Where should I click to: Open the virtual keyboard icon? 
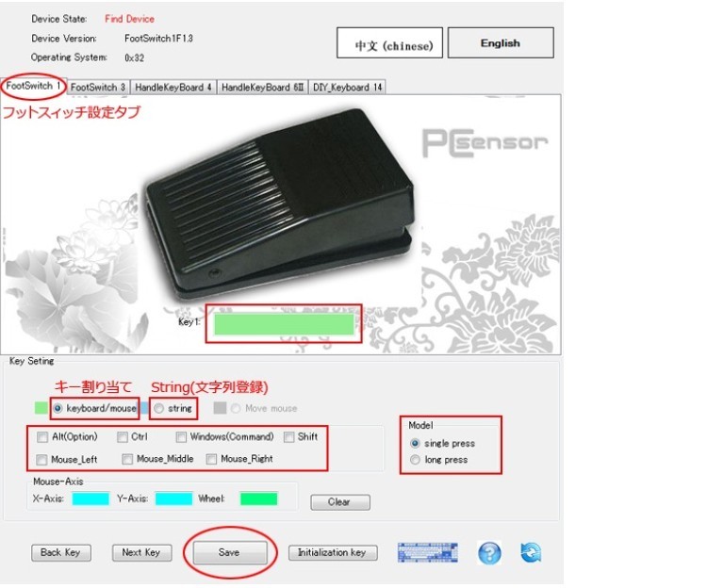coord(427,552)
